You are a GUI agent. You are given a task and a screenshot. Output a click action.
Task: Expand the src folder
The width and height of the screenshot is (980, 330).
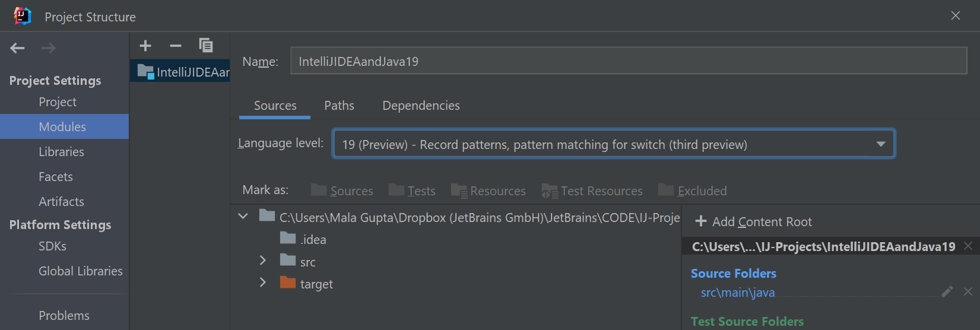(x=263, y=261)
